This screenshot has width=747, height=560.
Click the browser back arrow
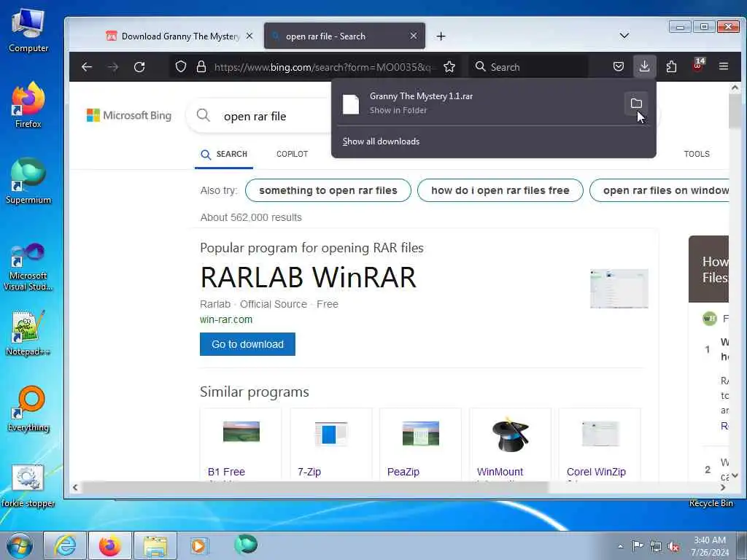tap(87, 66)
